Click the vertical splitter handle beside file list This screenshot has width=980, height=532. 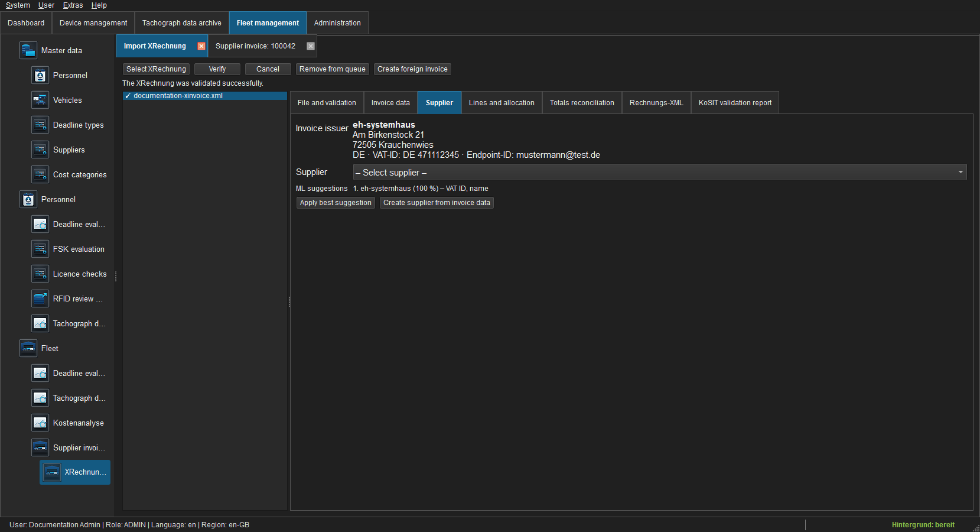(x=289, y=301)
